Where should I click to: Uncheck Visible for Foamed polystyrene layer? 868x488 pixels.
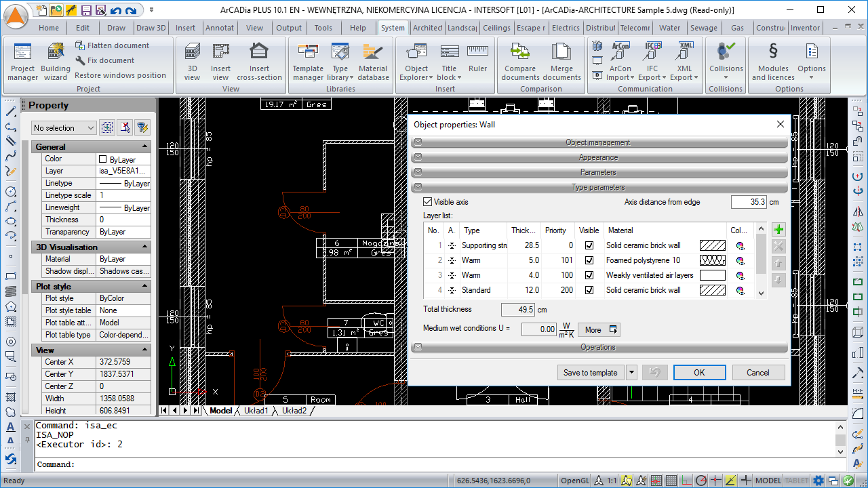(x=589, y=260)
